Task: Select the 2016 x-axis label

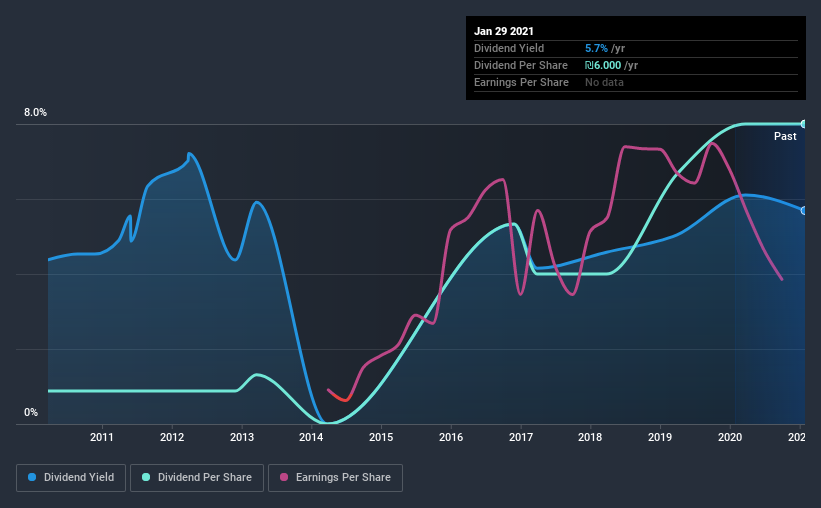Action: tap(451, 437)
